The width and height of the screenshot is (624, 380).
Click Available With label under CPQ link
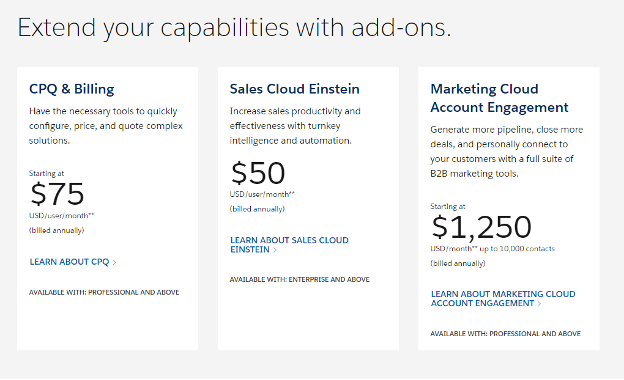[x=104, y=292]
